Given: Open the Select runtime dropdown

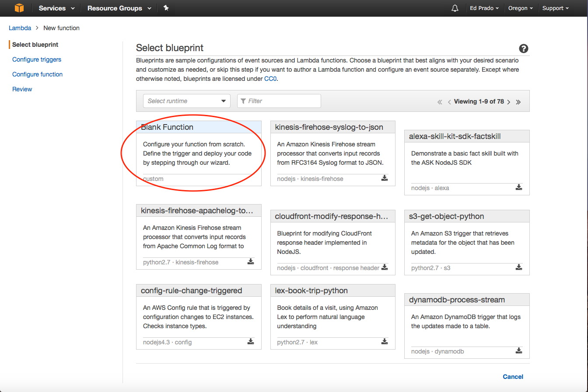Looking at the screenshot, I should point(187,101).
